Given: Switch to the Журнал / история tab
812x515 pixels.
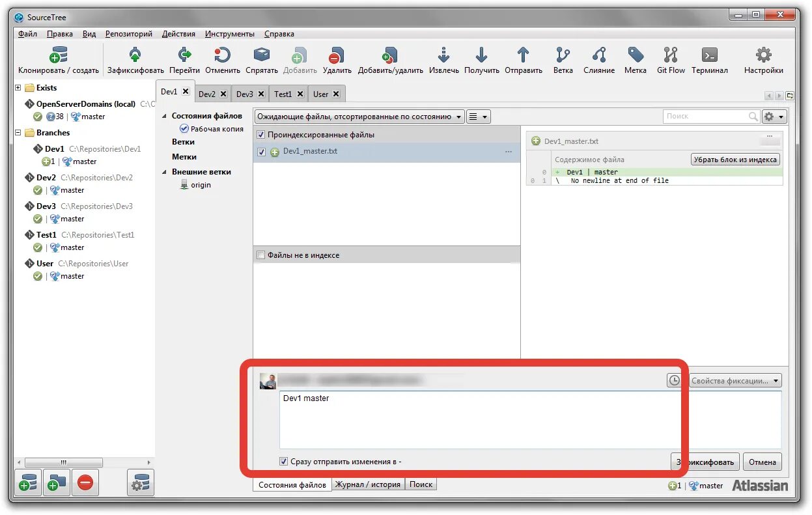Looking at the screenshot, I should coord(368,484).
